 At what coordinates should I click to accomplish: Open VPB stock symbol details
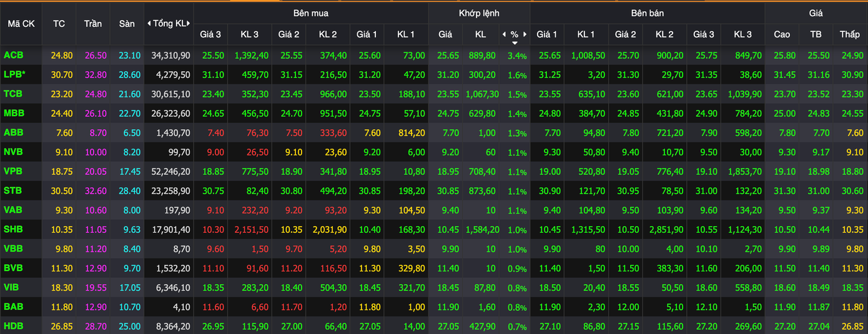(13, 172)
